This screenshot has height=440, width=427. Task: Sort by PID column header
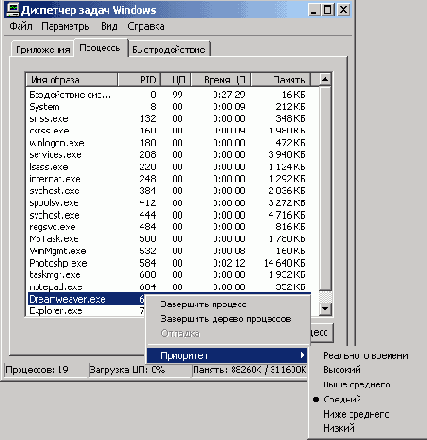click(x=139, y=80)
